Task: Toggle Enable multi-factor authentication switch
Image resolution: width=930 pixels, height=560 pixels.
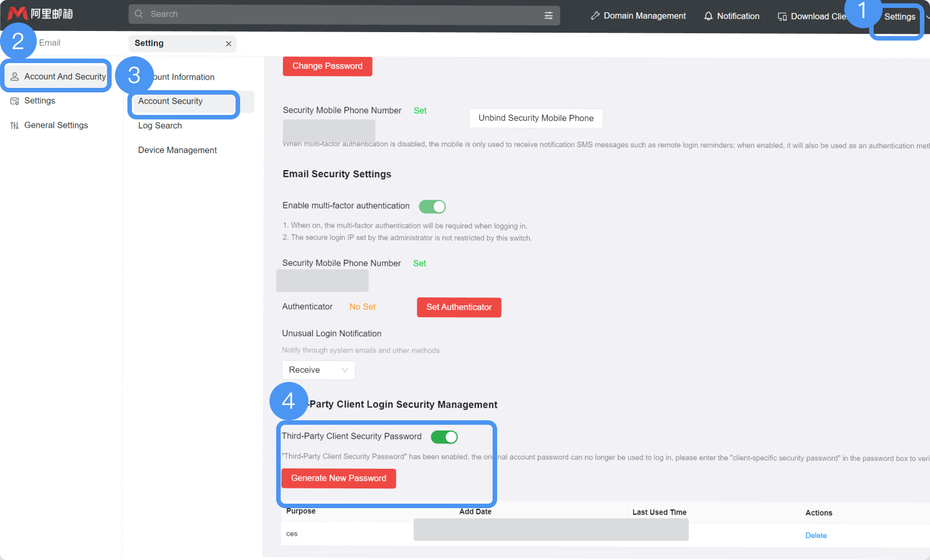Action: click(x=432, y=207)
